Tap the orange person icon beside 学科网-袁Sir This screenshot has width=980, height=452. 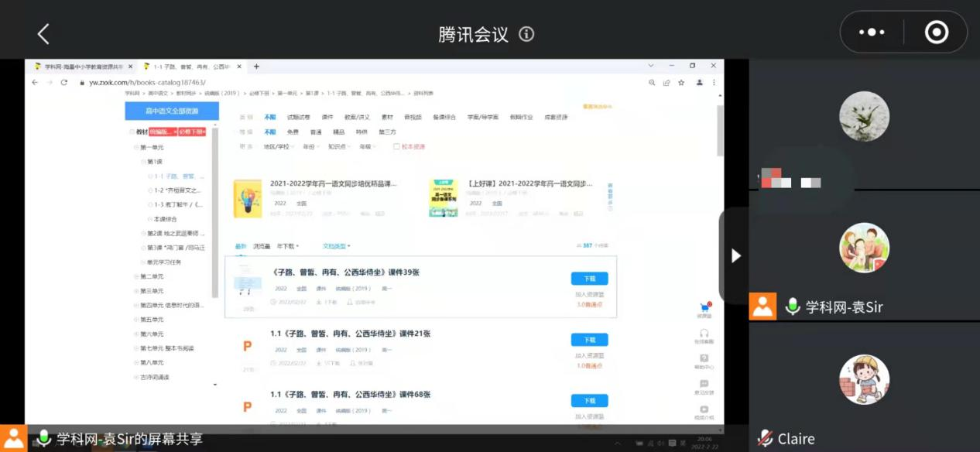pos(762,306)
